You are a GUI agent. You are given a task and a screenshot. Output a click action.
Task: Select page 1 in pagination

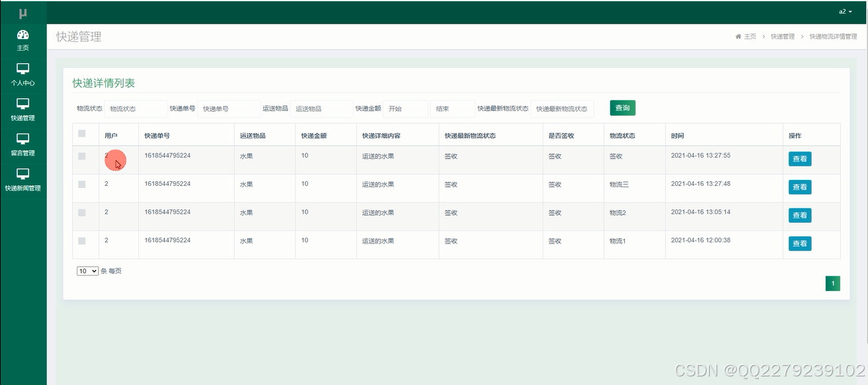tap(832, 282)
